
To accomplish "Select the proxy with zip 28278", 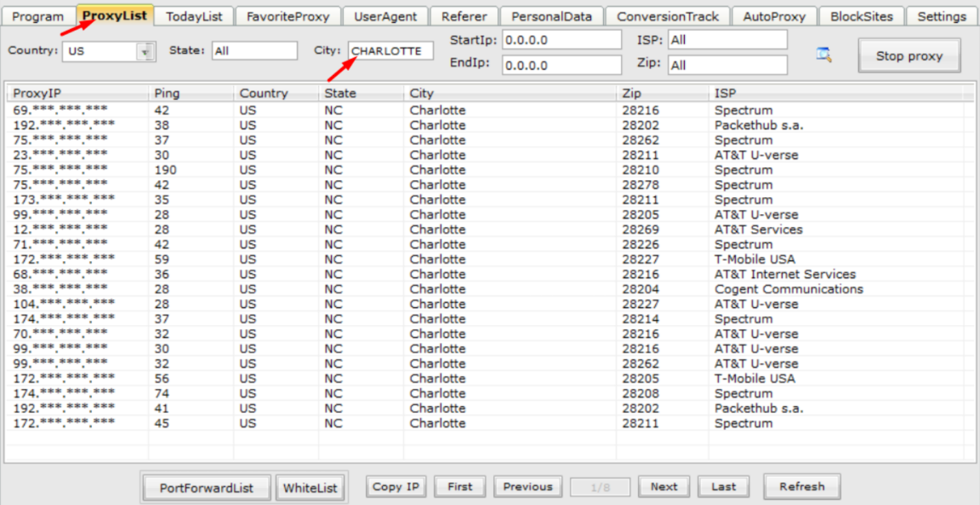I will [490, 185].
